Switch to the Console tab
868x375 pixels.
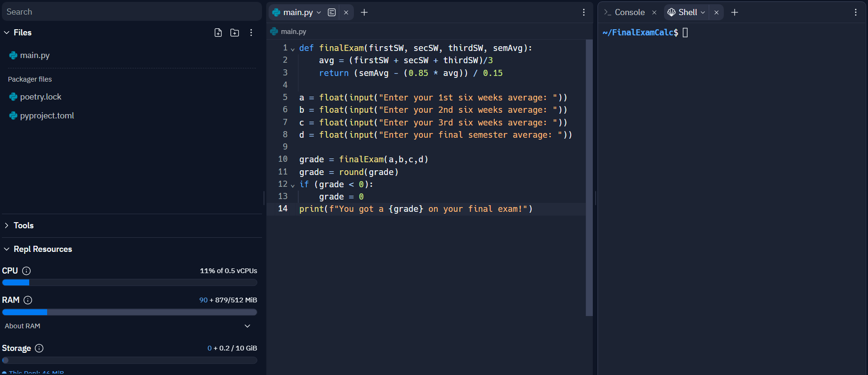coord(630,12)
